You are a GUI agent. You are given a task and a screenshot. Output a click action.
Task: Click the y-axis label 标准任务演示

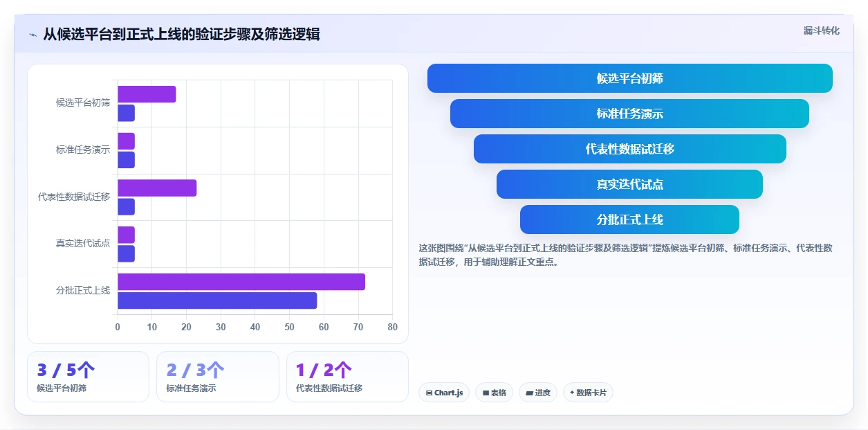pos(83,150)
